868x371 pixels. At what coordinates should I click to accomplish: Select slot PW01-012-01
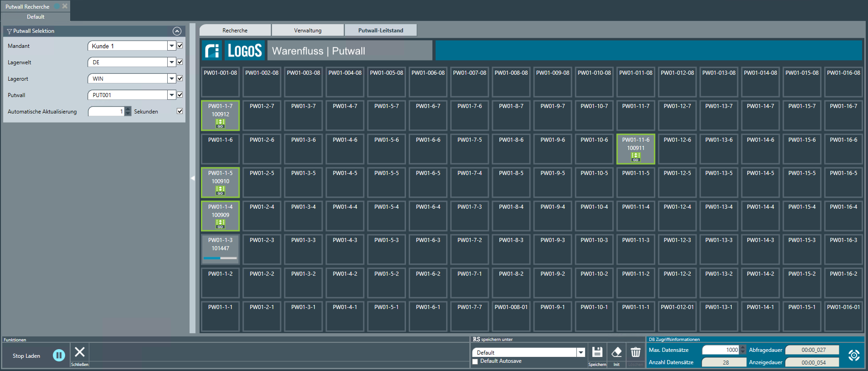[677, 316]
